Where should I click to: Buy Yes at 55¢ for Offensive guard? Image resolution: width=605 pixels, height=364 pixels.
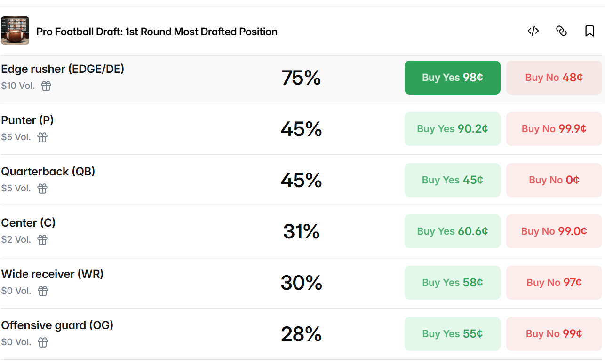[x=452, y=334]
